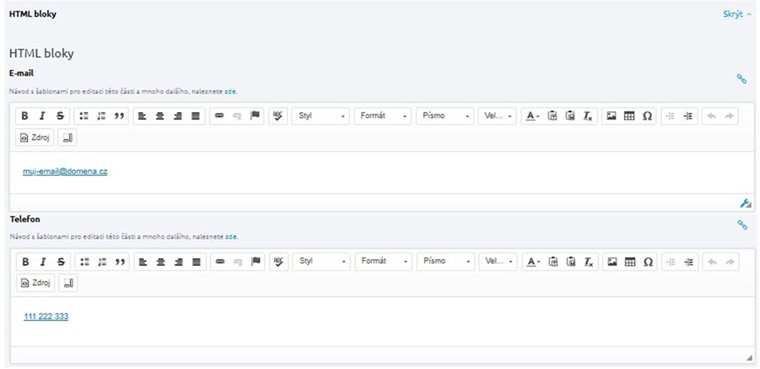Viewport: 760px width, 369px height.
Task: Click the 111 222 333 phone link
Action: point(46,317)
